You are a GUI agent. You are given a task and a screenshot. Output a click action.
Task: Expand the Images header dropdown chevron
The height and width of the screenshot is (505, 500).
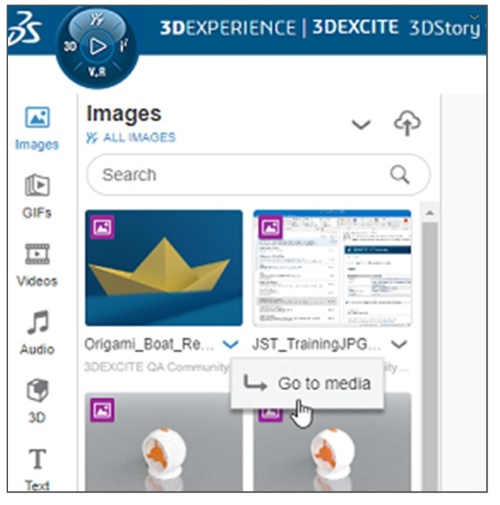(x=361, y=124)
